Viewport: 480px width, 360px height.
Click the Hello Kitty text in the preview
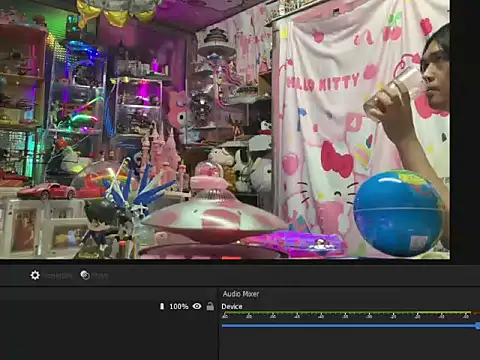pos(323,82)
